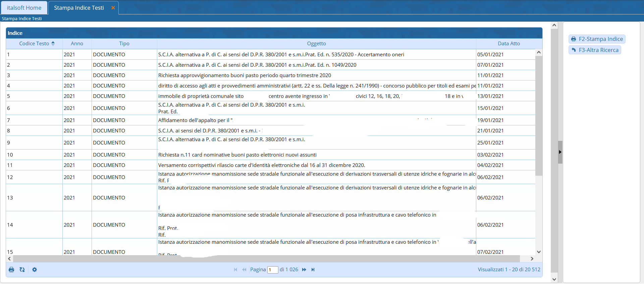This screenshot has height=284, width=644.
Task: Sort the table by Data Atto header
Action: [x=508, y=44]
